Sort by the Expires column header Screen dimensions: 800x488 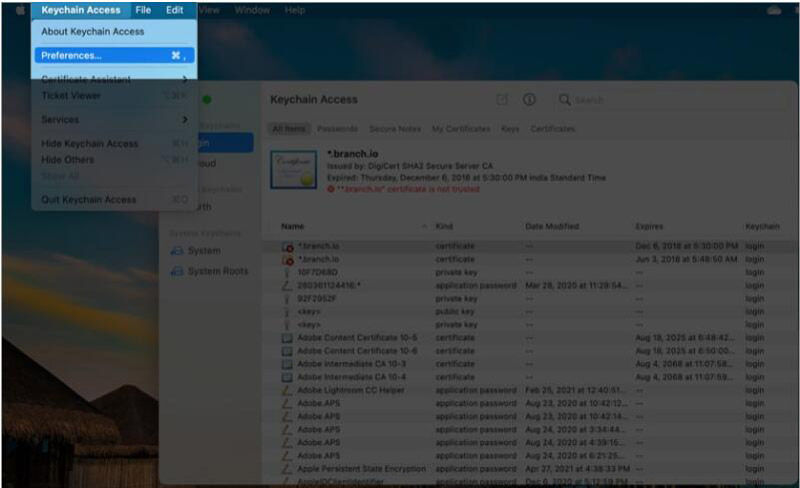tap(649, 226)
